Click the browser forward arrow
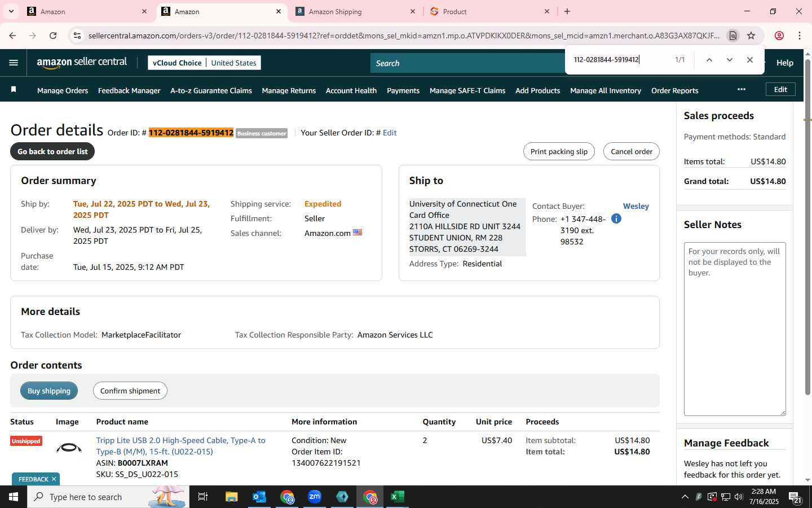This screenshot has width=812, height=508. point(33,36)
